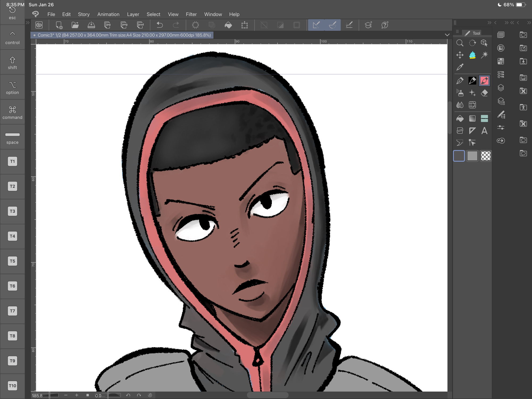This screenshot has height=399, width=532.
Task: Select the Text tool
Action: pos(484,131)
